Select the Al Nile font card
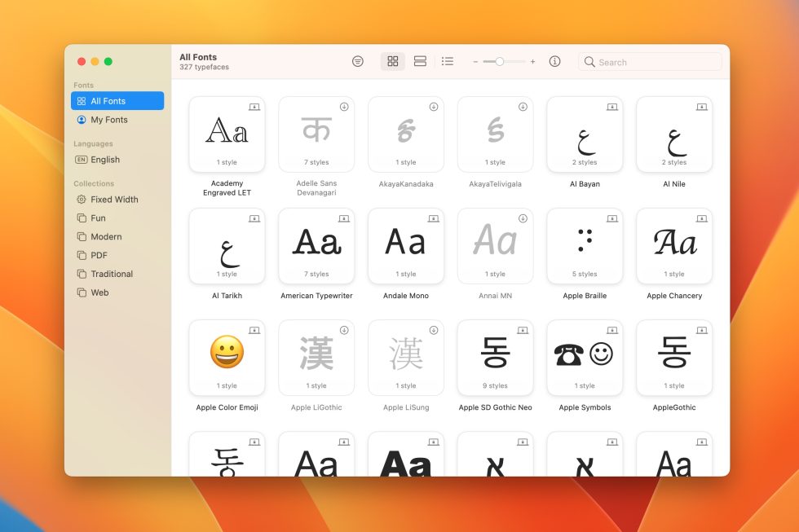This screenshot has height=532, width=799. click(674, 134)
